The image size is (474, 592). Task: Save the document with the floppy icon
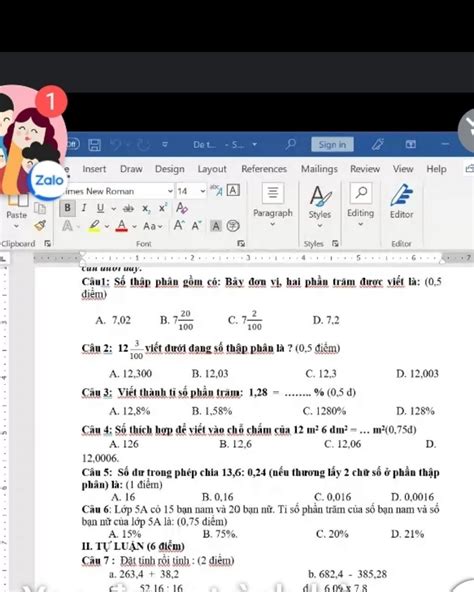pos(94,145)
